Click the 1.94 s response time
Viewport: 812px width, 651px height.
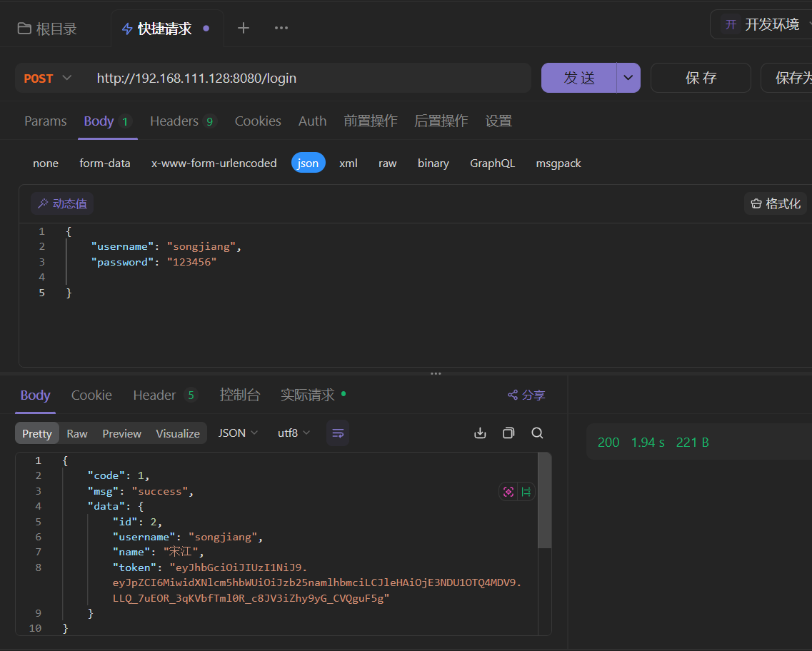(x=648, y=443)
